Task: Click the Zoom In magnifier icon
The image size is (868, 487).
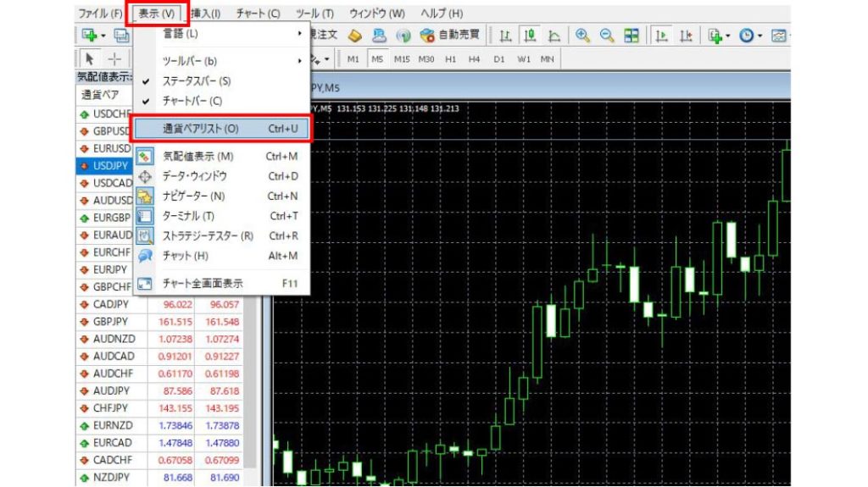Action: click(x=582, y=36)
